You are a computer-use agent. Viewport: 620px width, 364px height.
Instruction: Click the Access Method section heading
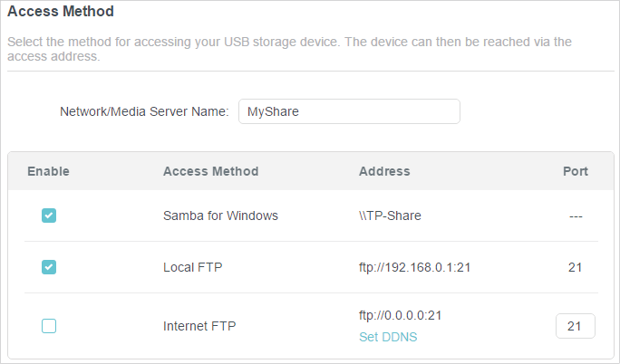61,11
